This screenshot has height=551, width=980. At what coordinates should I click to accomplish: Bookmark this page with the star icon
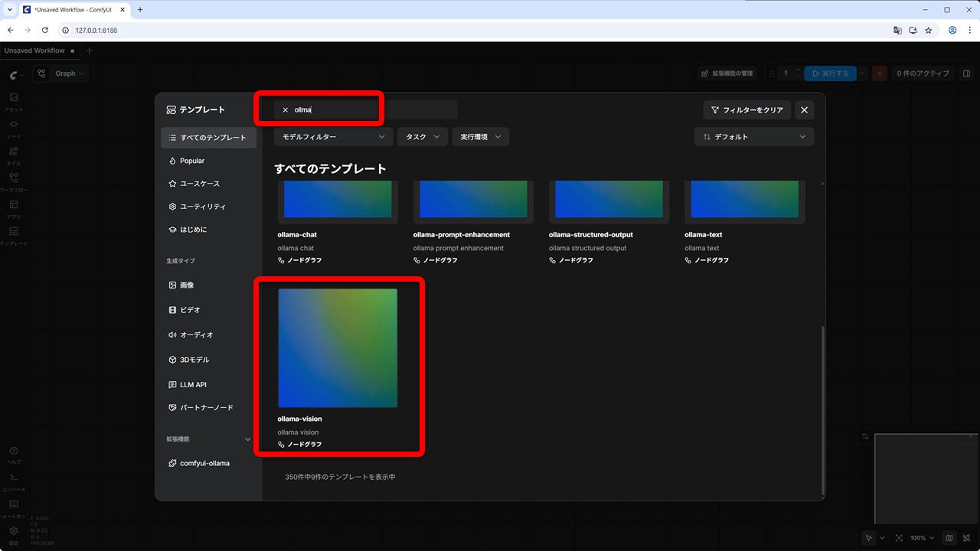click(929, 31)
